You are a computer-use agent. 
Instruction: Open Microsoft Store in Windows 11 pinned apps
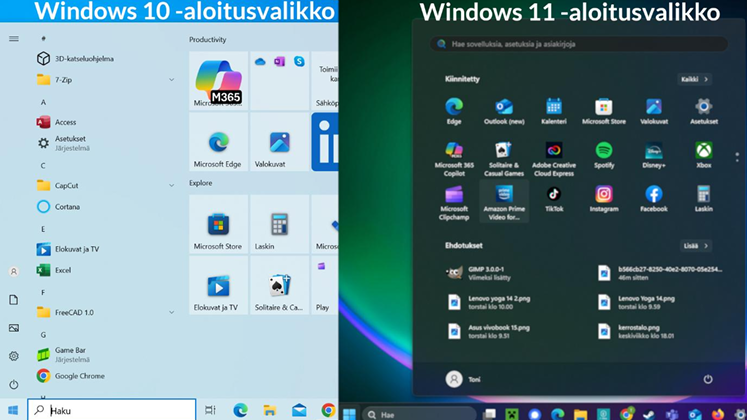pos(604,111)
